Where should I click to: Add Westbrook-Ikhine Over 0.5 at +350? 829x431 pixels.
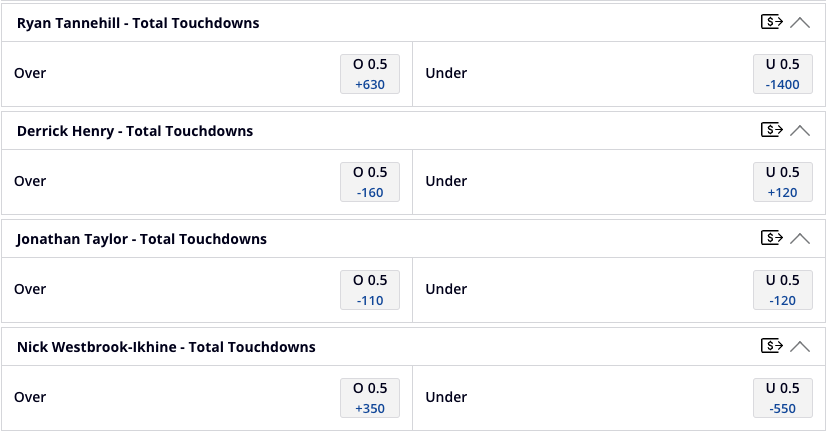coord(370,398)
